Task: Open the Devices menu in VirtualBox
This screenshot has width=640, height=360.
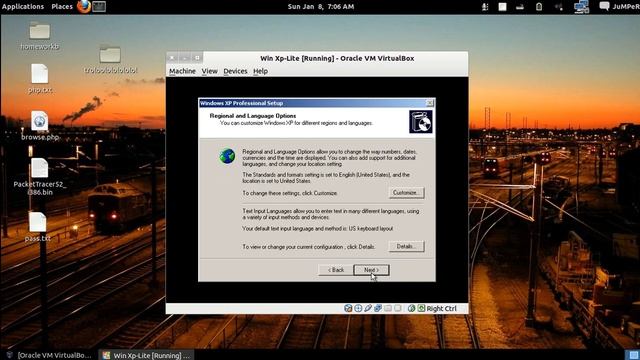Action: click(235, 71)
